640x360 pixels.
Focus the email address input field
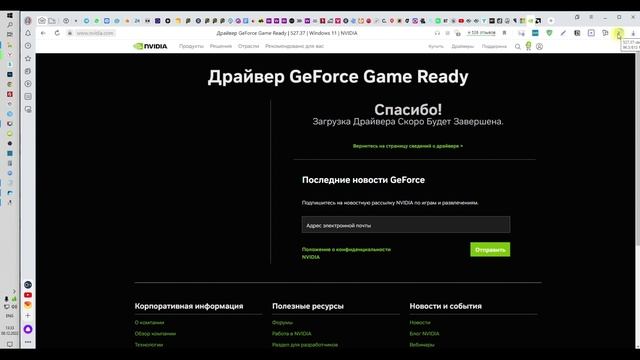(406, 225)
